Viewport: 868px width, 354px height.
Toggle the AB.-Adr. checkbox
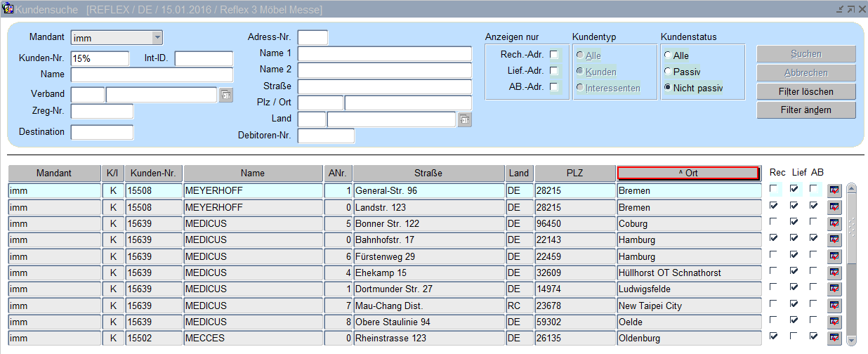coord(553,87)
